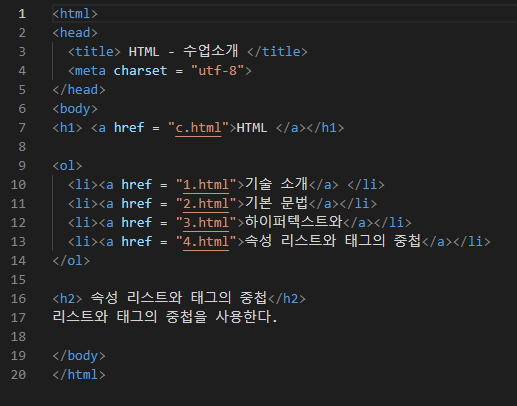Image resolution: width=517 pixels, height=406 pixels.
Task: Click the text '하이퍼텍스트와'
Action: point(294,222)
